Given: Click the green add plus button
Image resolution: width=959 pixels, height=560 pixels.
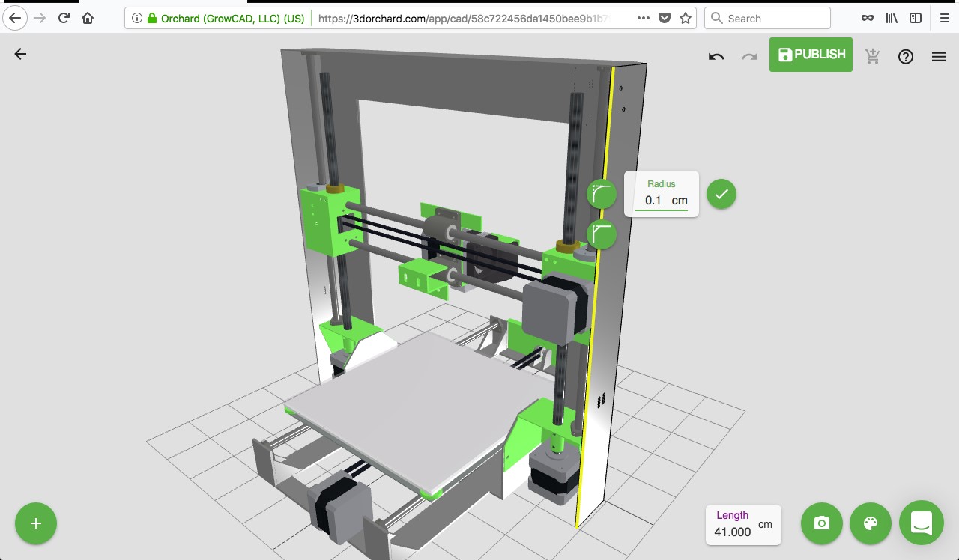Looking at the screenshot, I should [x=36, y=523].
